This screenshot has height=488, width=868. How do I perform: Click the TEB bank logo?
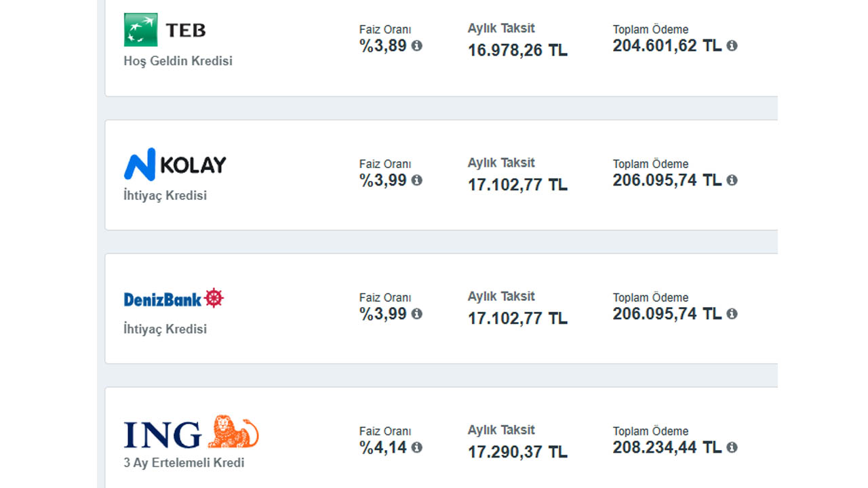[x=165, y=30]
